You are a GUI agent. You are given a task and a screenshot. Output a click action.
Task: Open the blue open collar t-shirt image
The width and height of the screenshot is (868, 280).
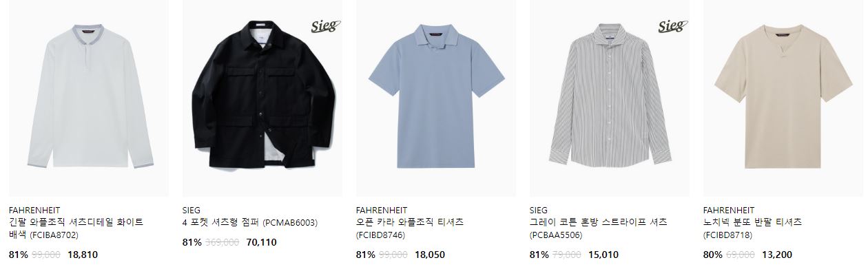click(x=435, y=98)
